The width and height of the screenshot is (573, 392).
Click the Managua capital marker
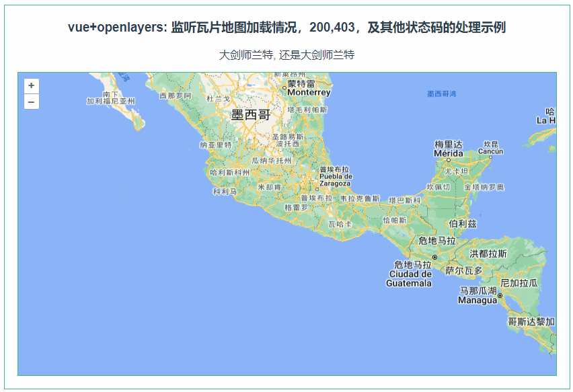click(500, 296)
